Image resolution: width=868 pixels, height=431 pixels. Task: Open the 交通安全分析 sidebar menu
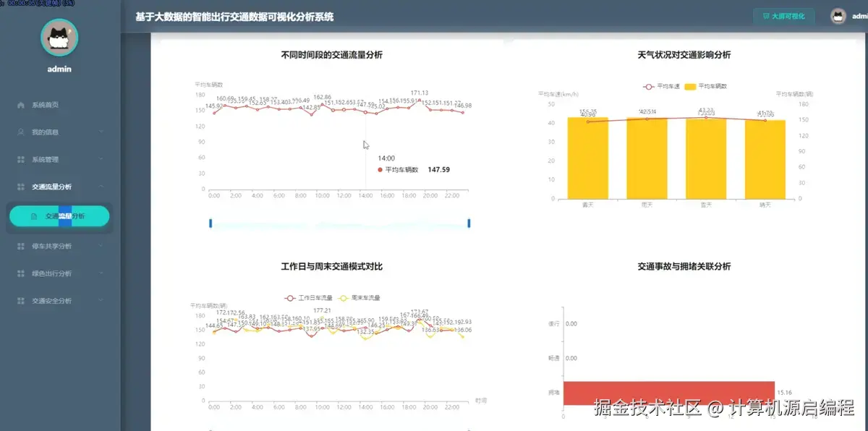pos(60,301)
